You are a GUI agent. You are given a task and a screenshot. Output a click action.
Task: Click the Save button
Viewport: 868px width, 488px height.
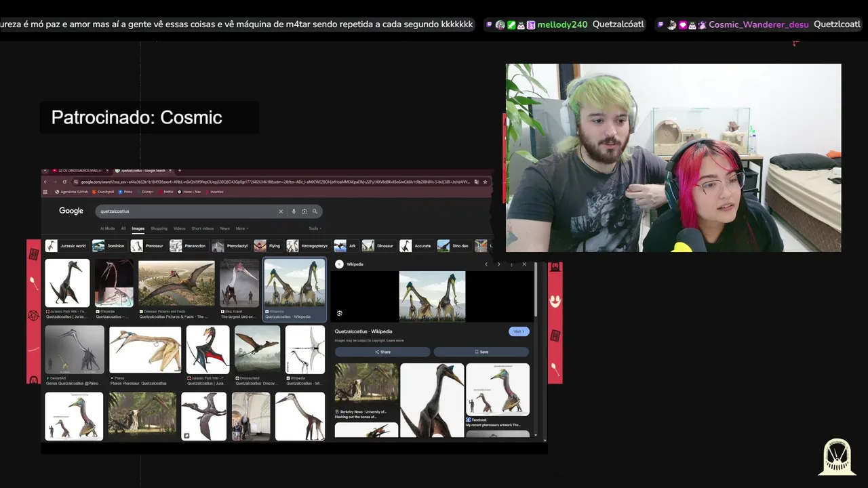click(x=481, y=352)
